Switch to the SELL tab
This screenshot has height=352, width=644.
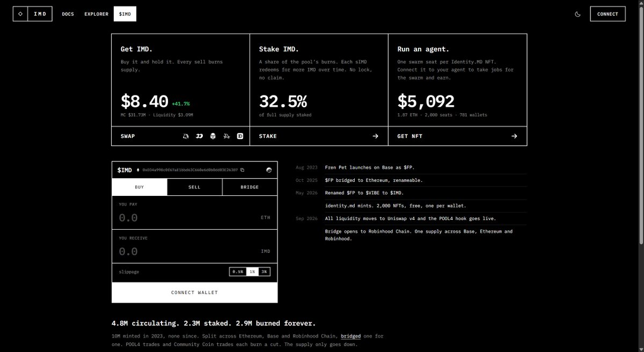coord(194,187)
